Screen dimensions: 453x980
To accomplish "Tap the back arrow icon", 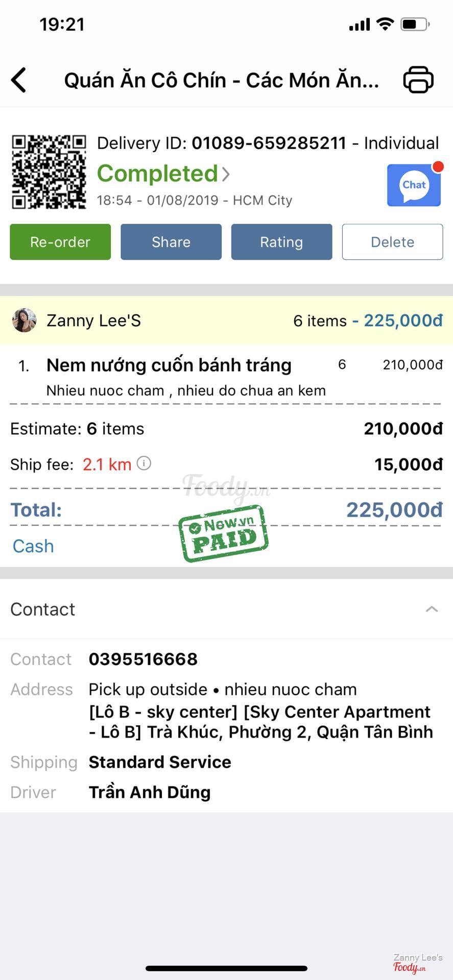I will (x=19, y=80).
